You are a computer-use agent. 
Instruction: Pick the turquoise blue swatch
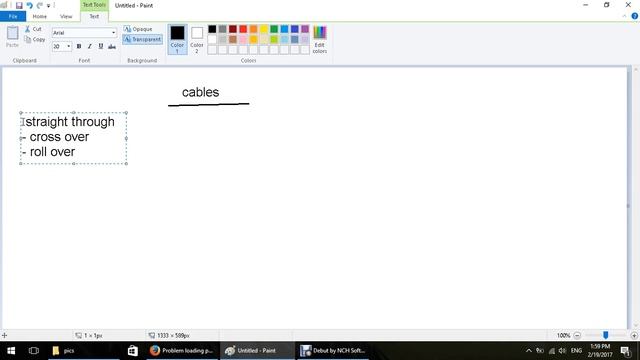click(x=284, y=29)
